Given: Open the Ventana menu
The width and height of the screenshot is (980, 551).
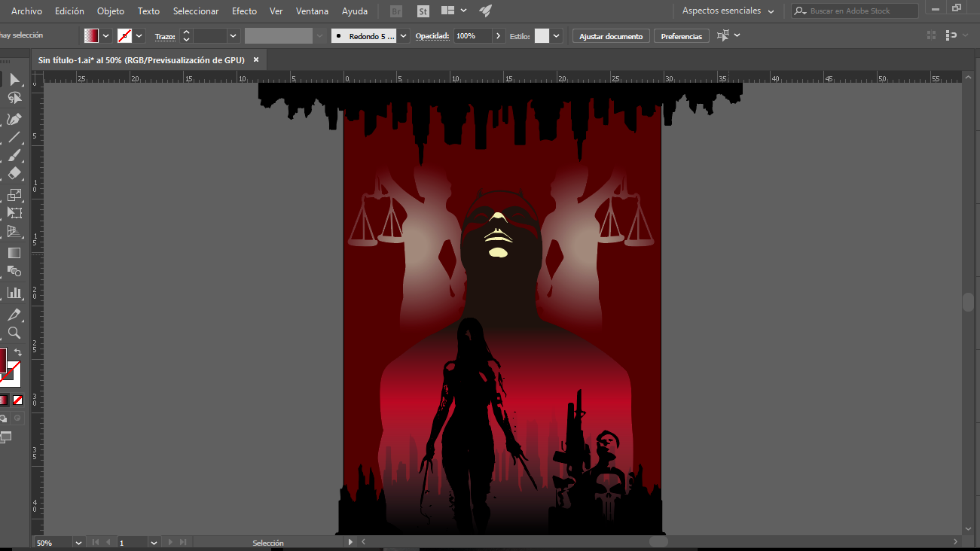Looking at the screenshot, I should 313,11.
